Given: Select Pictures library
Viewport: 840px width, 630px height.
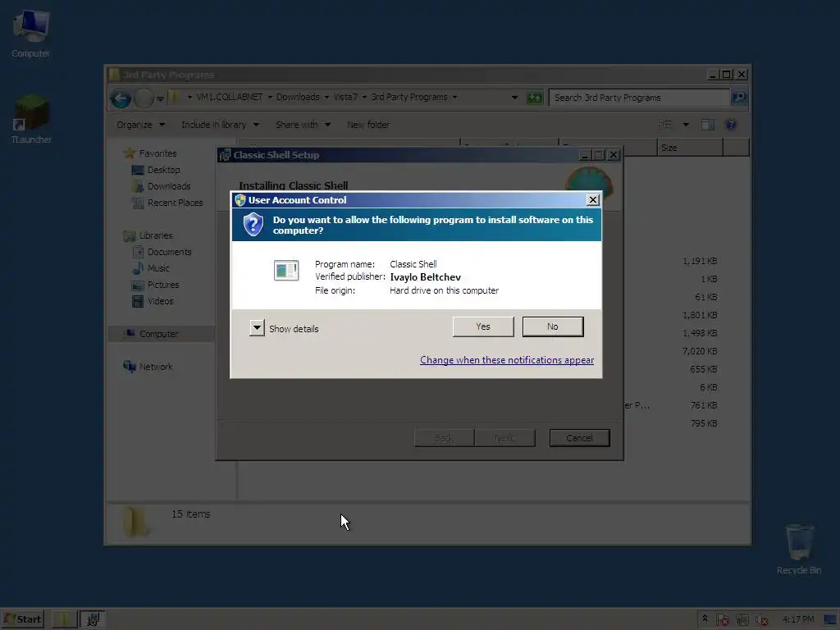Looking at the screenshot, I should 155,285.
